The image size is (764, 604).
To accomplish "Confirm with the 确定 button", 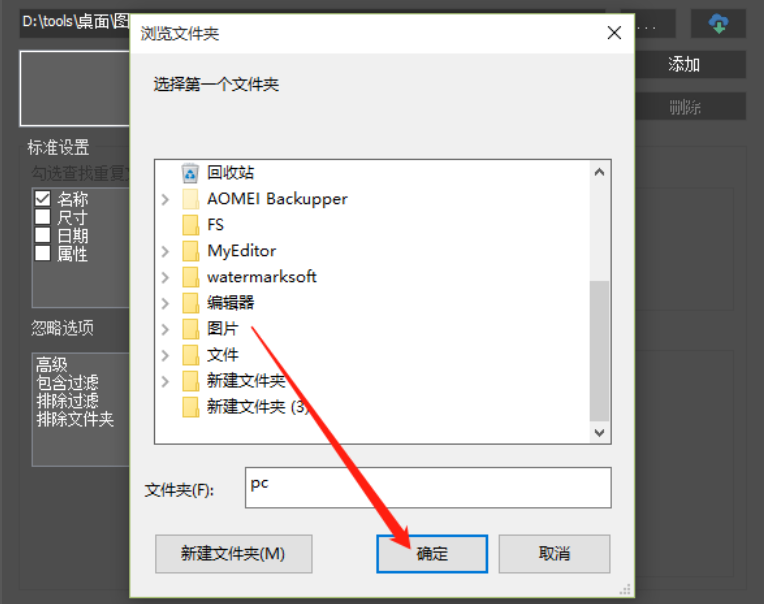I will [432, 554].
